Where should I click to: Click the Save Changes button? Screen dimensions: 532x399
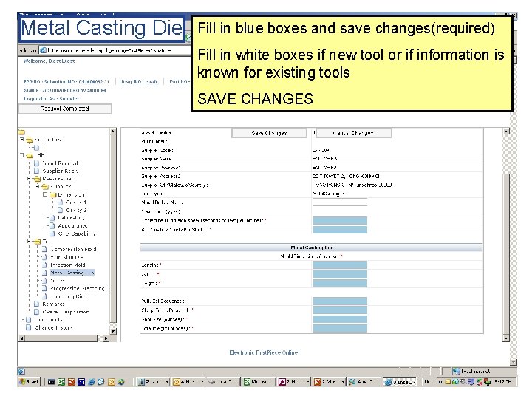click(270, 133)
